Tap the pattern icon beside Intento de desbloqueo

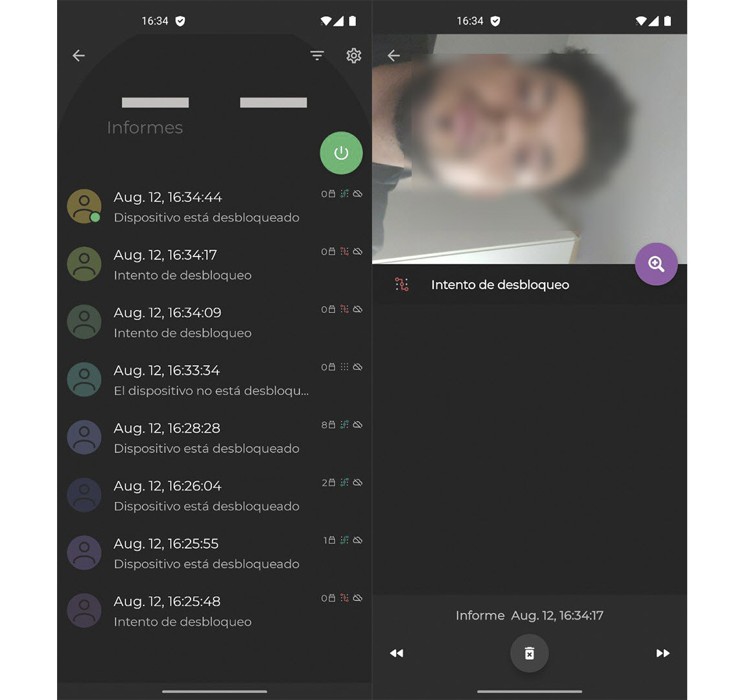(402, 285)
